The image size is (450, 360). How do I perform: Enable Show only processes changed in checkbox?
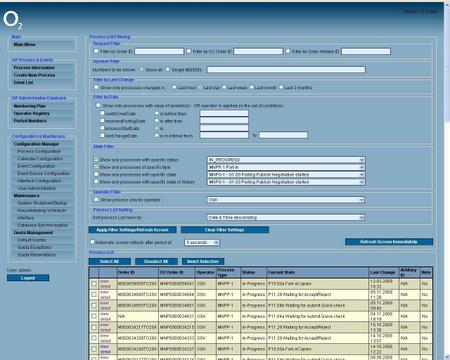(96, 87)
